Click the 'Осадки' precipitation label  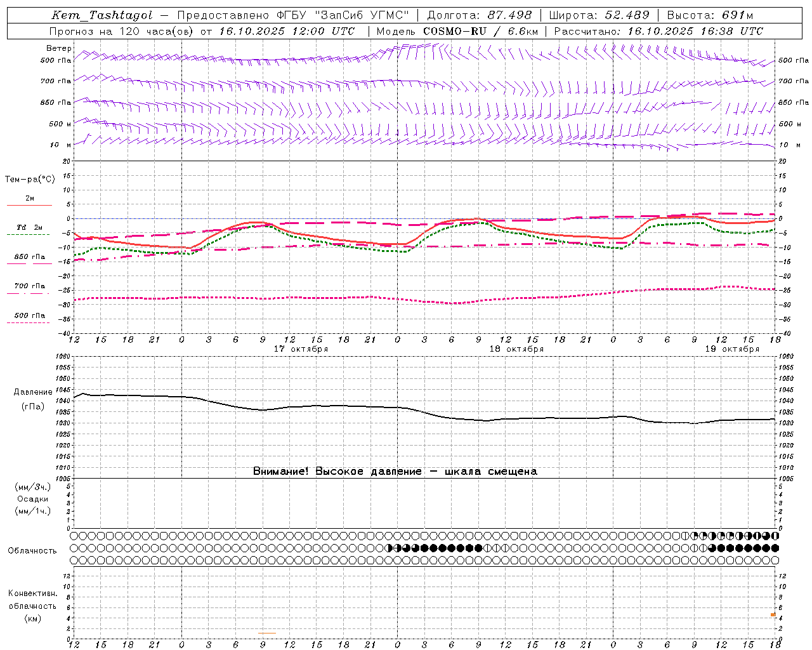32,499
